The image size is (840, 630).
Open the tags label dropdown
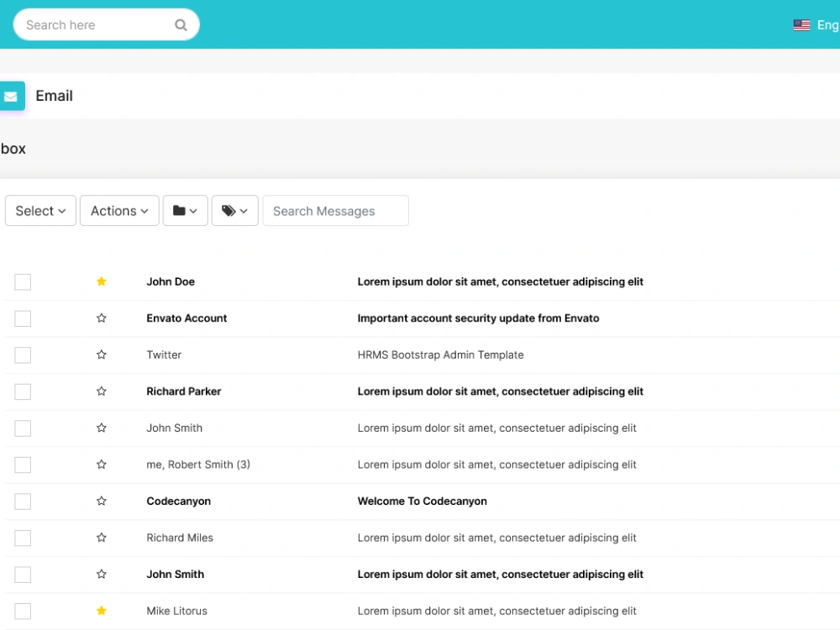point(234,211)
